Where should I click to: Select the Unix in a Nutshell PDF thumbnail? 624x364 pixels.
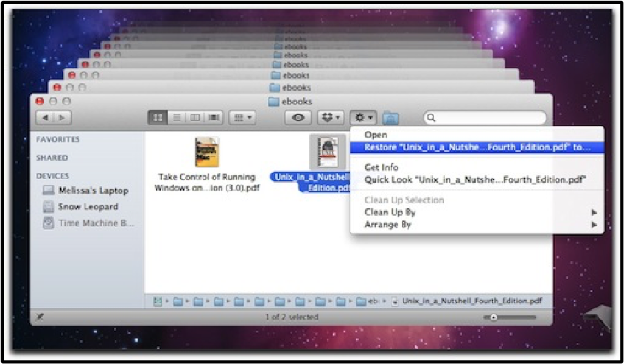point(327,151)
